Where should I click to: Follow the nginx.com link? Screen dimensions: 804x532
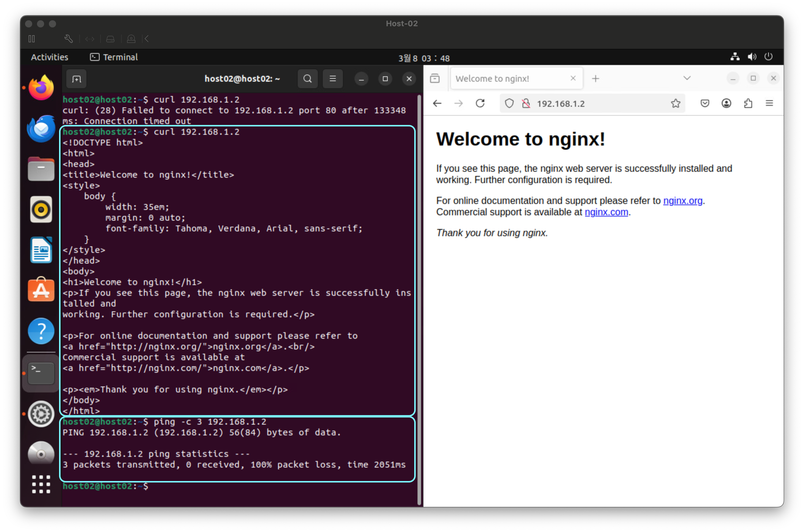pyautogui.click(x=606, y=212)
